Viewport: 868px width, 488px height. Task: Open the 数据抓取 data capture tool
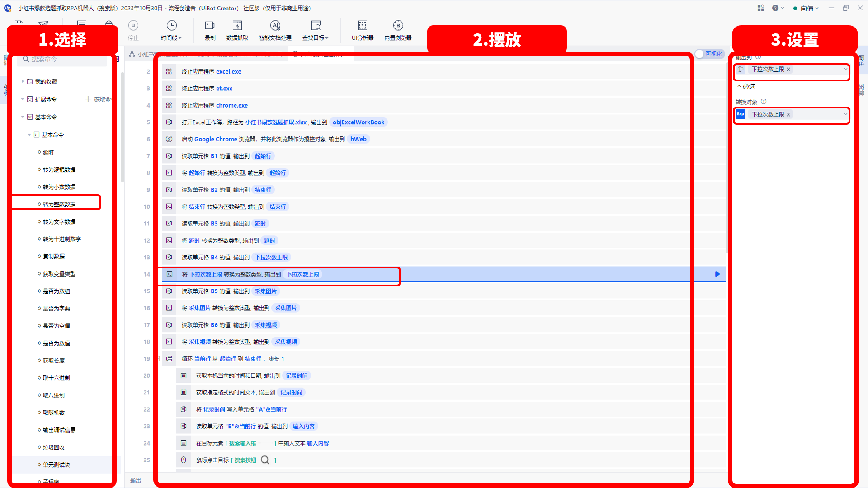237,30
